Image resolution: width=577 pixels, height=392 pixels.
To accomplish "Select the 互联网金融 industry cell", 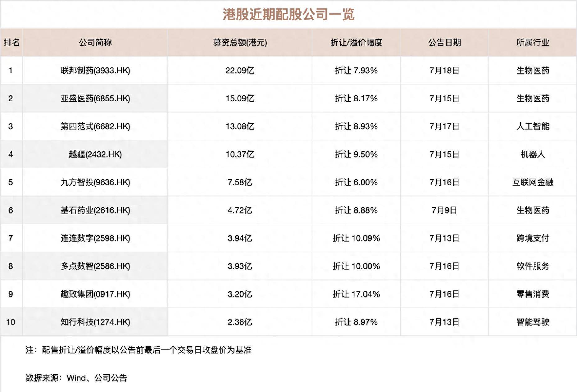I will 533,182.
